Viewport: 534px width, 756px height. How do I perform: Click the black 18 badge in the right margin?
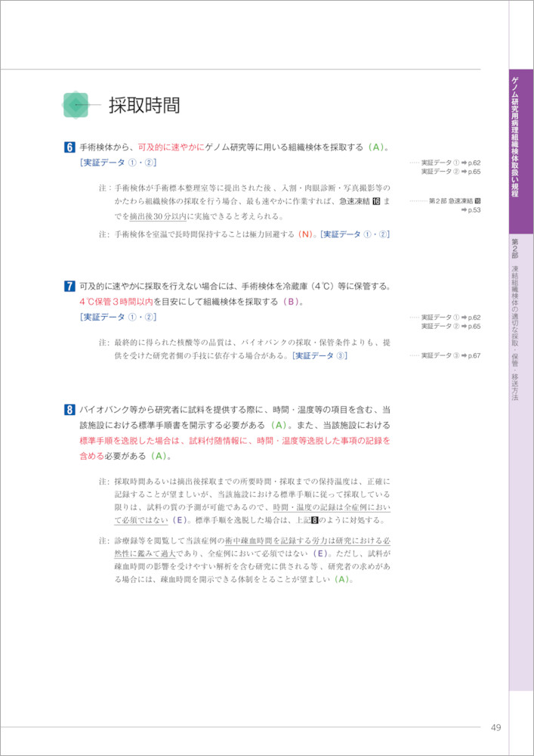click(x=477, y=200)
